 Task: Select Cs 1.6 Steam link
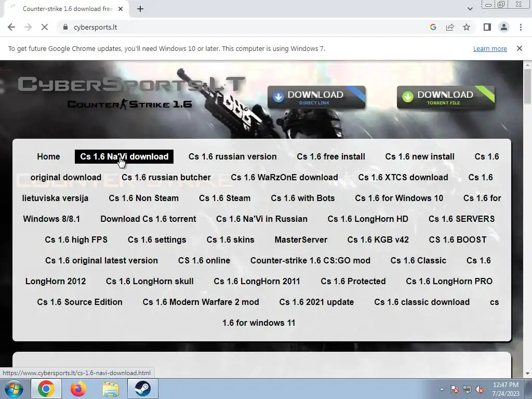pyautogui.click(x=224, y=198)
